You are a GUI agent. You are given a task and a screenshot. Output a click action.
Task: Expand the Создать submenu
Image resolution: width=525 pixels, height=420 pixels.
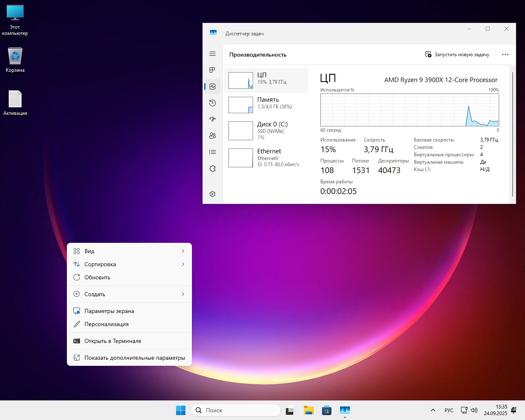point(129,294)
